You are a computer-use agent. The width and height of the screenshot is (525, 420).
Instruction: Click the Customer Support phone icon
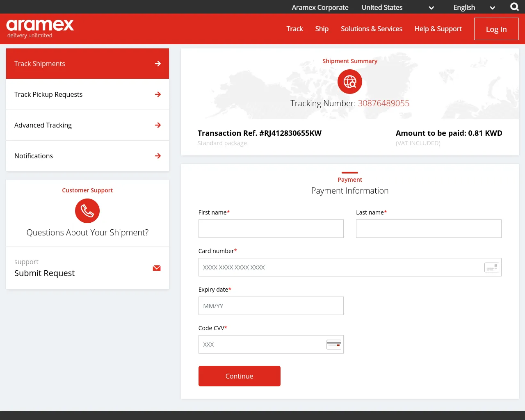click(87, 211)
